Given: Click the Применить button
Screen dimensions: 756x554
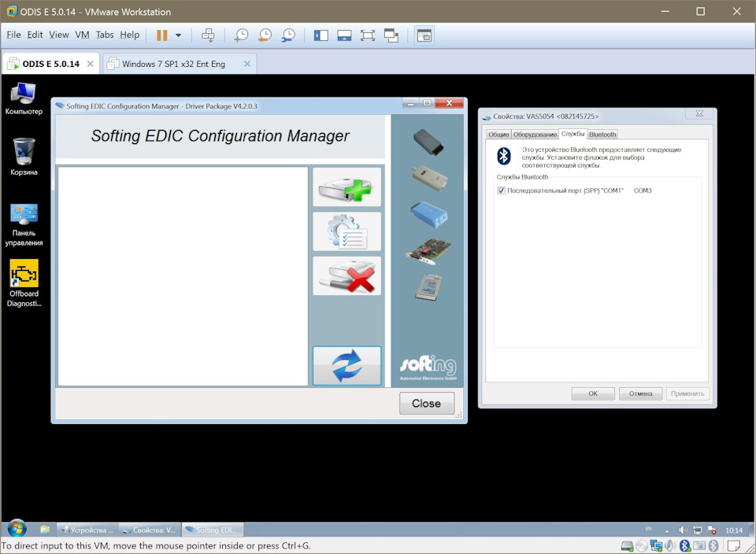Looking at the screenshot, I should 687,393.
